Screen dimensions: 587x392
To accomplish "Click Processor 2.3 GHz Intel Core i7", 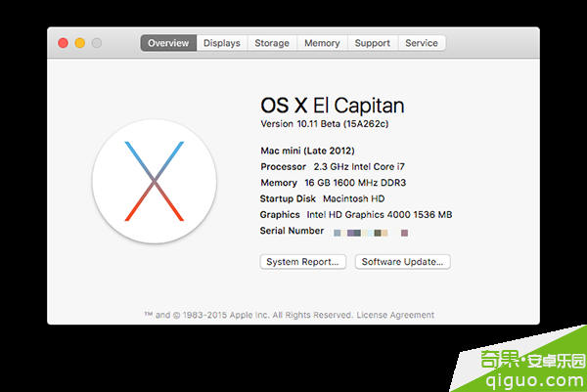I will tap(333, 167).
